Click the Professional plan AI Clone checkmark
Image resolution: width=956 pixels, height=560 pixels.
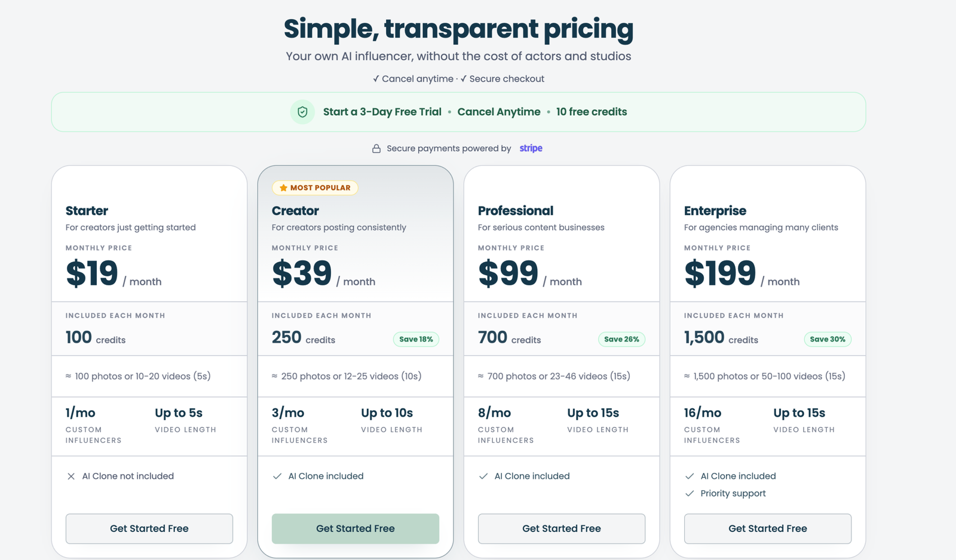tap(483, 476)
